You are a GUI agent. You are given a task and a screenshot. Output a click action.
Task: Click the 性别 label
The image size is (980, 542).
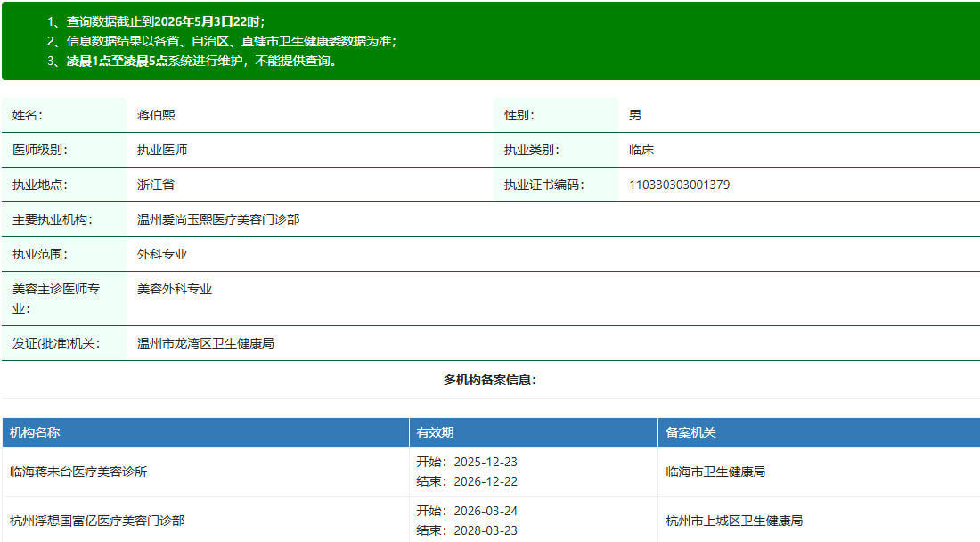520,115
